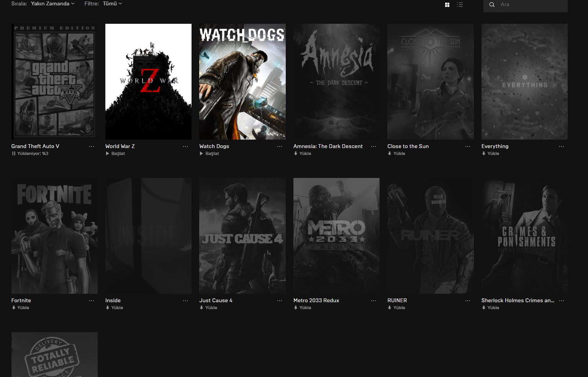Switch to list view layout

point(460,5)
